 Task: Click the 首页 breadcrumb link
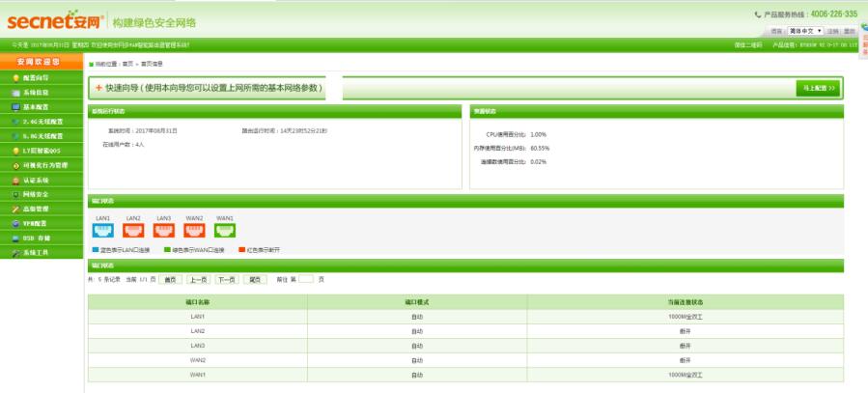point(127,64)
